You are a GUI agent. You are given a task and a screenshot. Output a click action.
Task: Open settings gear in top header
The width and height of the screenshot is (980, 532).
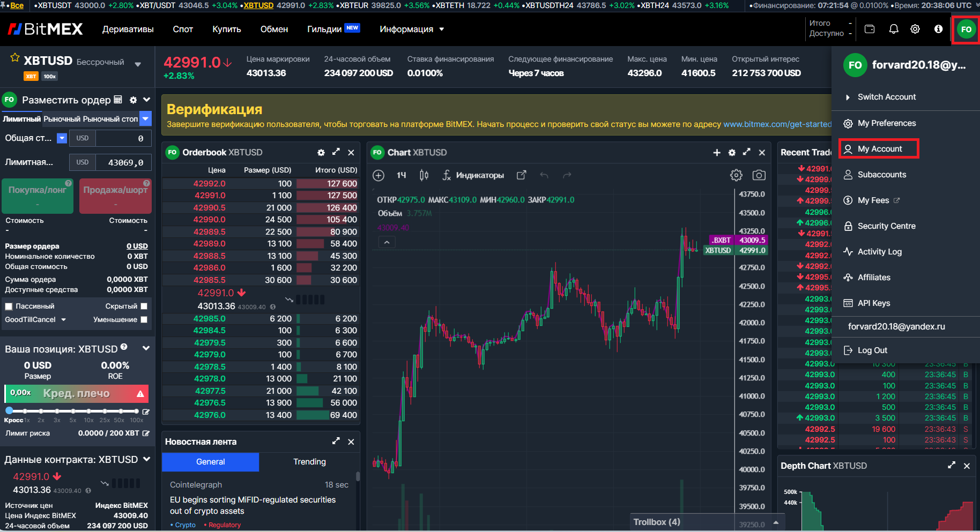click(915, 29)
